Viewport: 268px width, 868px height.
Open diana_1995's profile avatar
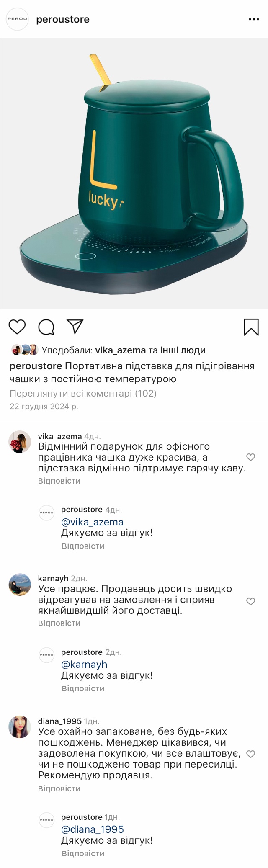pyautogui.click(x=20, y=726)
